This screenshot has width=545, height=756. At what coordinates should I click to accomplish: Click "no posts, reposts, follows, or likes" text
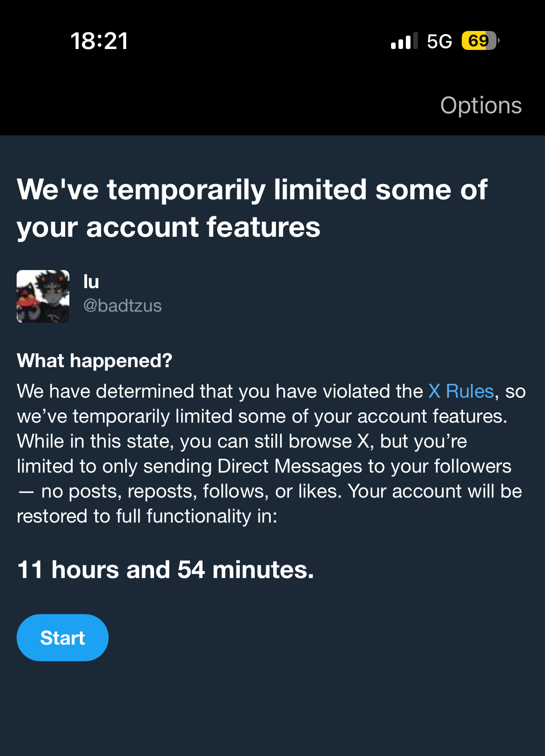(191, 491)
